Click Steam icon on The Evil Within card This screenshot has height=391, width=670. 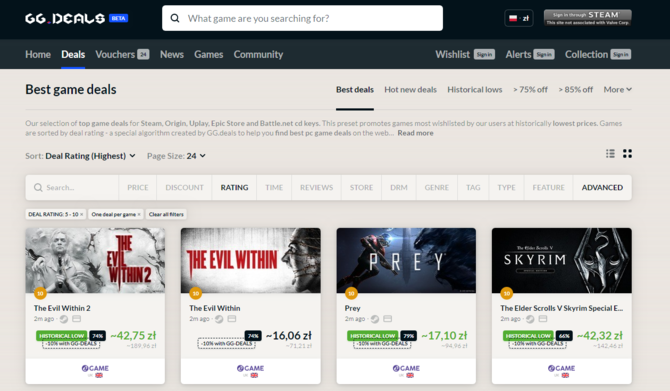click(219, 319)
